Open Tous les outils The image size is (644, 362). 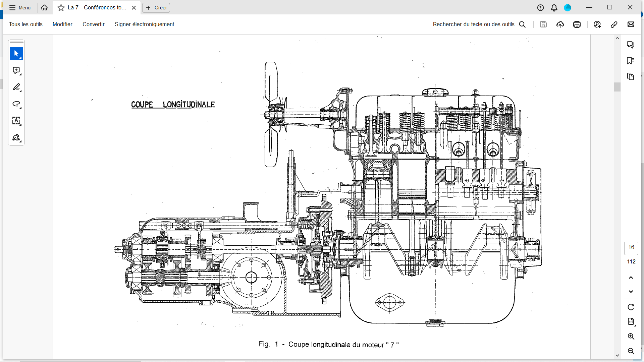[25, 24]
